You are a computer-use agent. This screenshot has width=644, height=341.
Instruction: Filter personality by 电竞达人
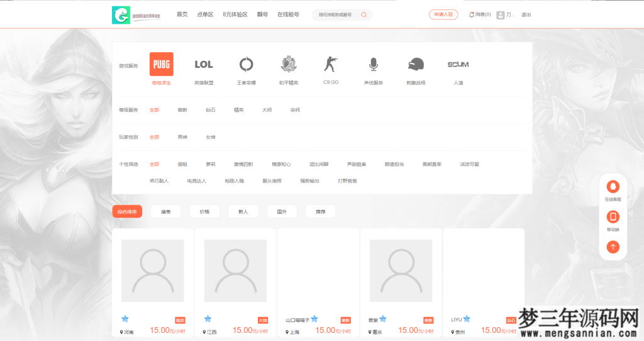point(197,181)
